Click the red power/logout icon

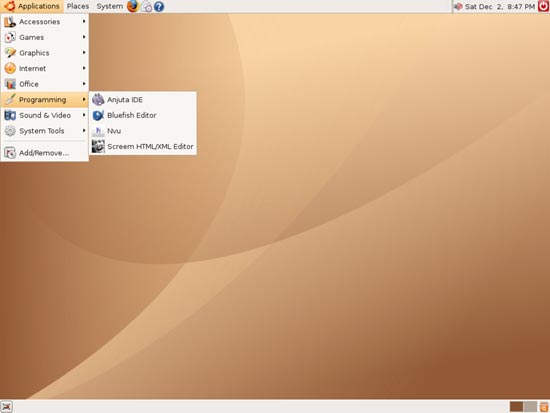pos(543,6)
